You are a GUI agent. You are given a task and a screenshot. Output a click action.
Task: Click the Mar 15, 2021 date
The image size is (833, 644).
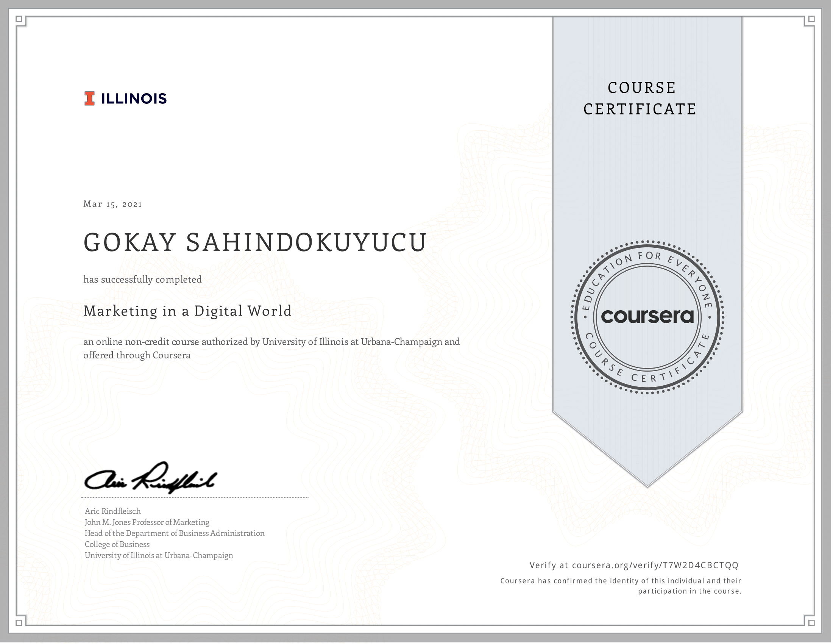pos(112,204)
